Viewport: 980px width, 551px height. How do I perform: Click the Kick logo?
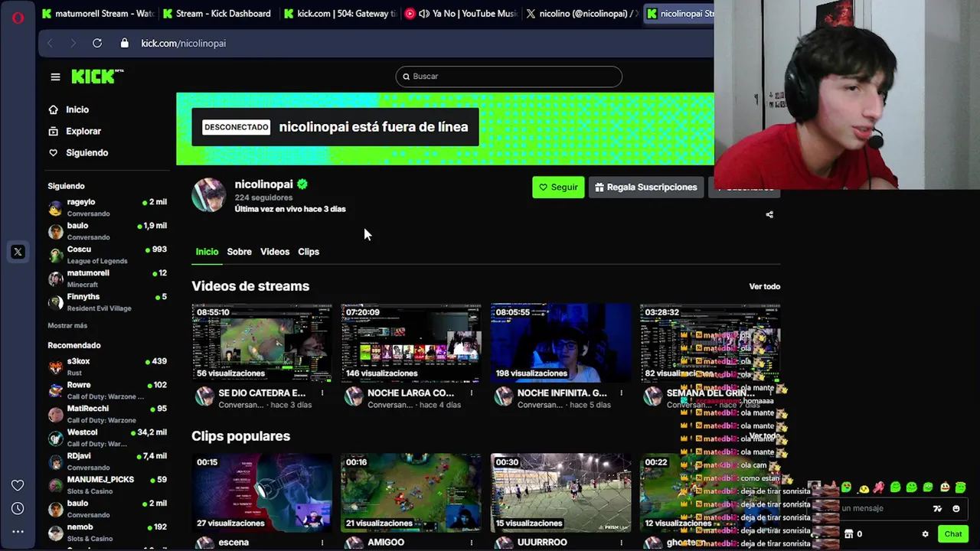(x=97, y=76)
